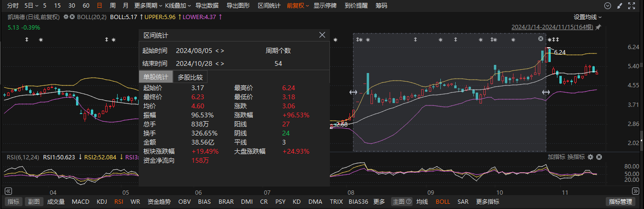644x209 pixels.
Task: Dismiss the selected interval region overlay
Action: tap(541, 39)
